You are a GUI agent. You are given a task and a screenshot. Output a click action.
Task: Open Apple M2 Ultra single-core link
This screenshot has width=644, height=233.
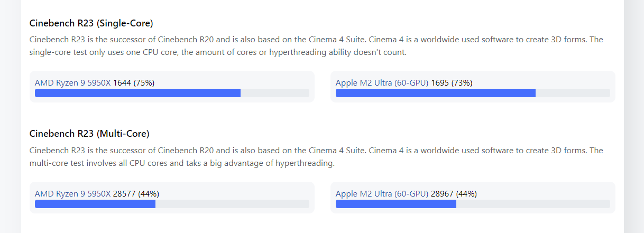pyautogui.click(x=382, y=82)
